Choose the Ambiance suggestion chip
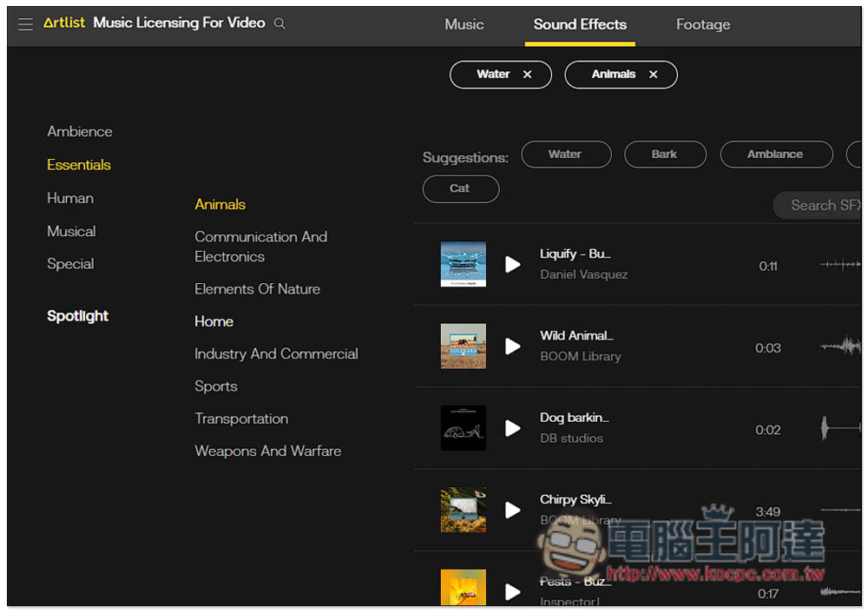The width and height of the screenshot is (868, 613). click(774, 155)
